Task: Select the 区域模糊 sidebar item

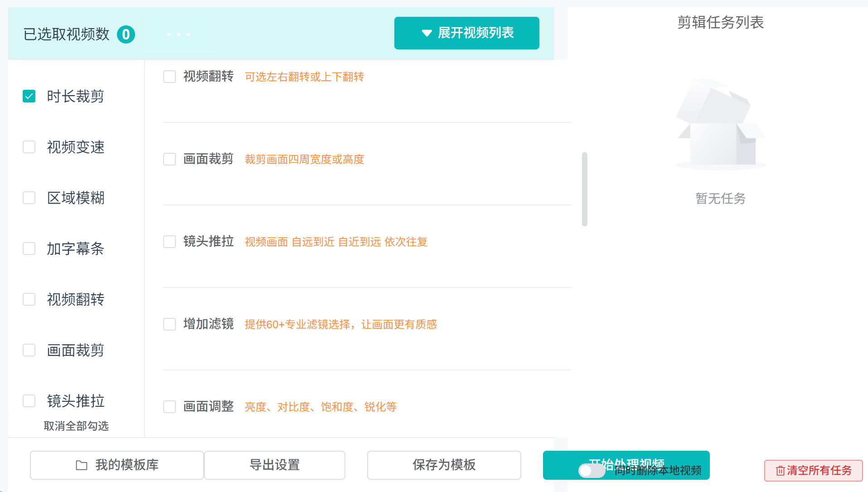Action: [x=75, y=198]
